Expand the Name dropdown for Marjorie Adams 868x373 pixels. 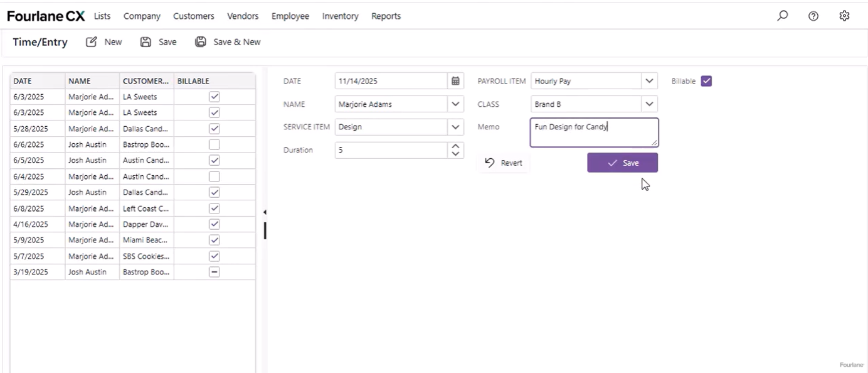point(455,104)
